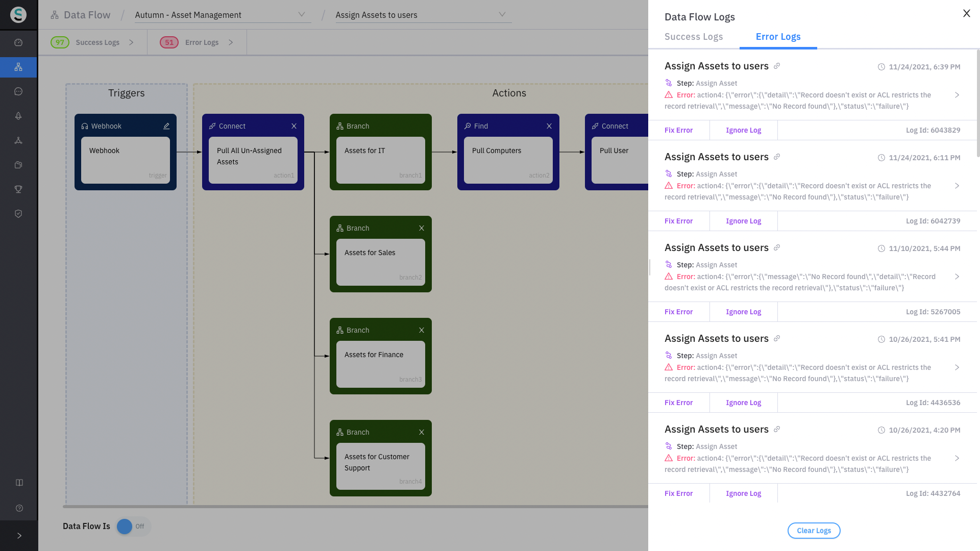Open the data flow icon in sidebar

pos(18,67)
